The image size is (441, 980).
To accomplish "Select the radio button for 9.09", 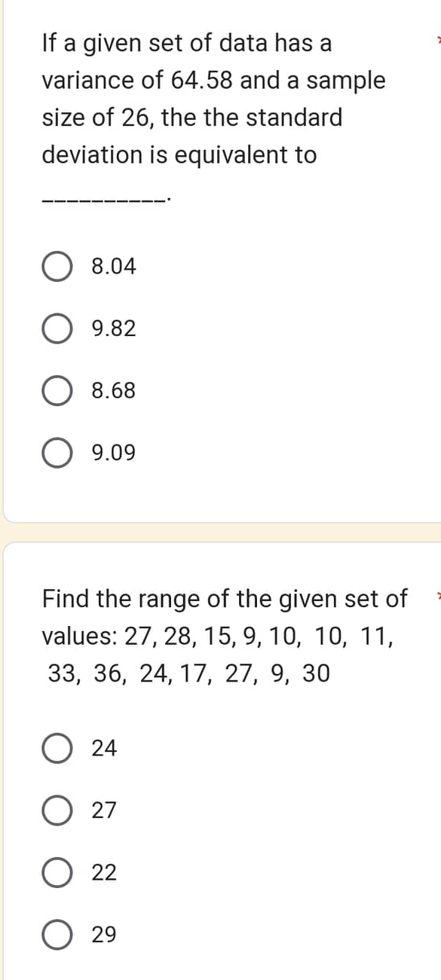I will (57, 453).
